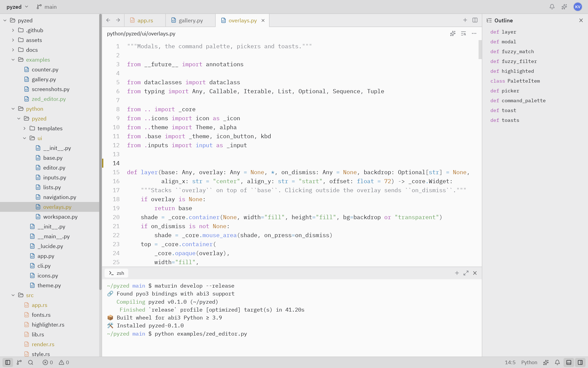Viewport: 588px width, 368px height.
Task: Select Python language mode in status bar
Action: 529,362
